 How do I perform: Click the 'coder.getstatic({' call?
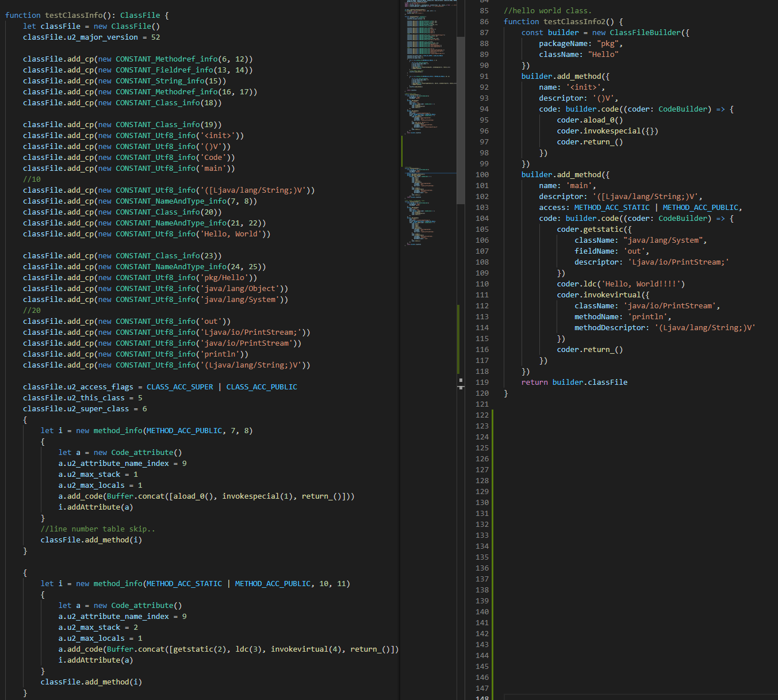(594, 229)
